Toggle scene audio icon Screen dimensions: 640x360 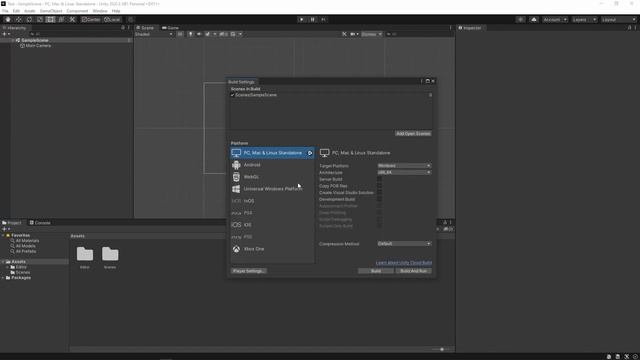(199, 34)
